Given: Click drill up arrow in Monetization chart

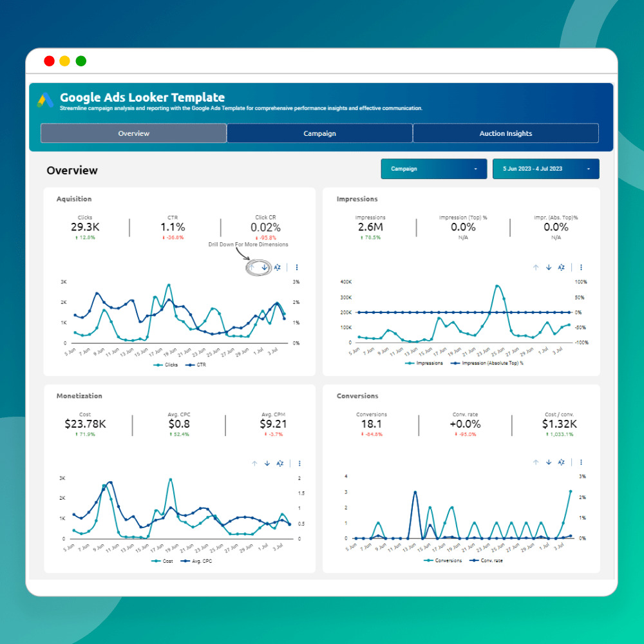Looking at the screenshot, I should tap(254, 463).
